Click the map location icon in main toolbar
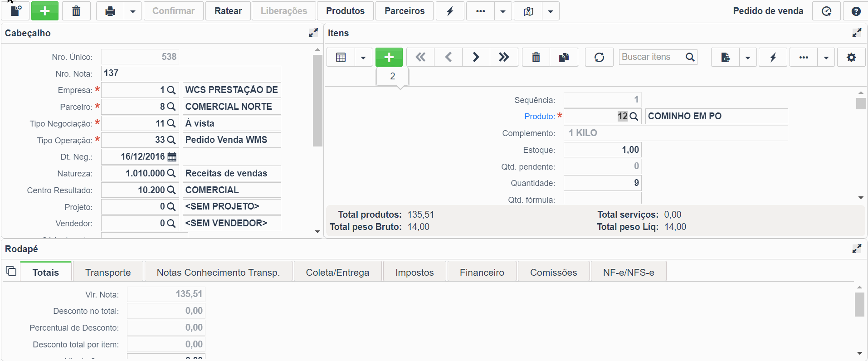 click(x=528, y=11)
